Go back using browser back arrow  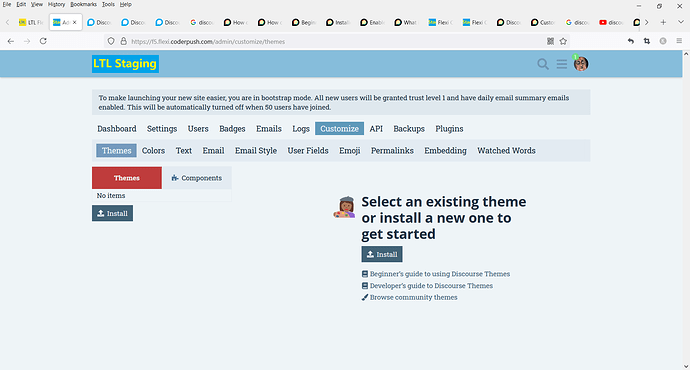11,41
